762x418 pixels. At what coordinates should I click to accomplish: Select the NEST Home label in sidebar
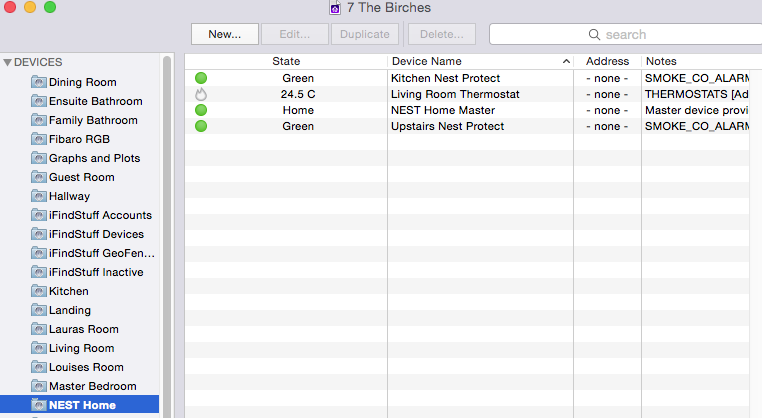tap(82, 405)
